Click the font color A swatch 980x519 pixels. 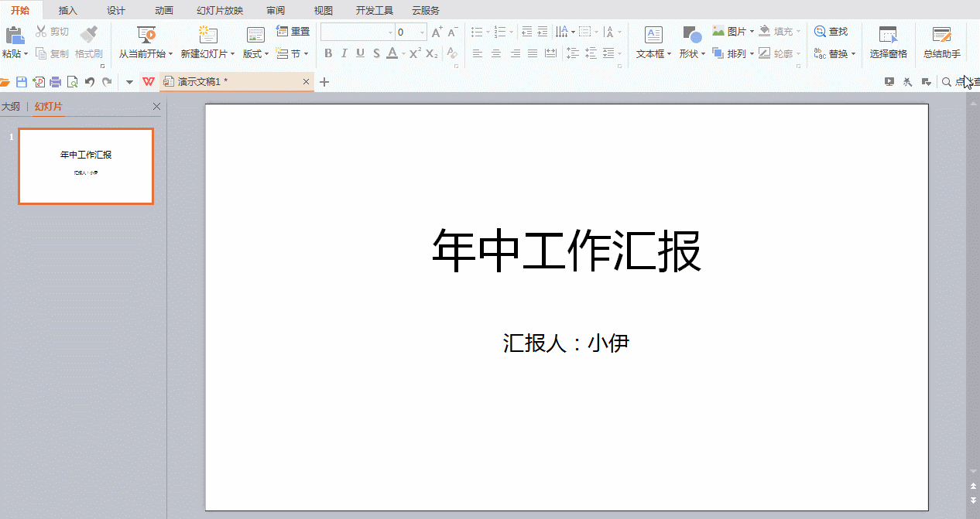tap(392, 53)
